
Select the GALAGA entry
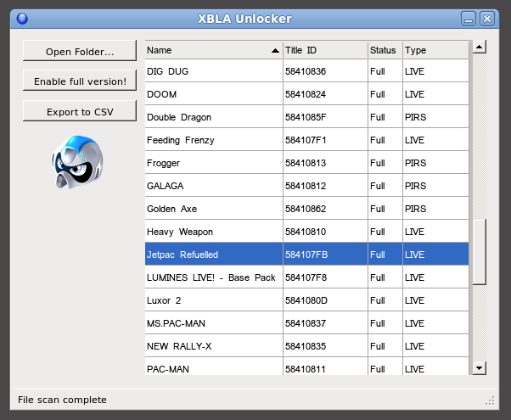click(307, 186)
